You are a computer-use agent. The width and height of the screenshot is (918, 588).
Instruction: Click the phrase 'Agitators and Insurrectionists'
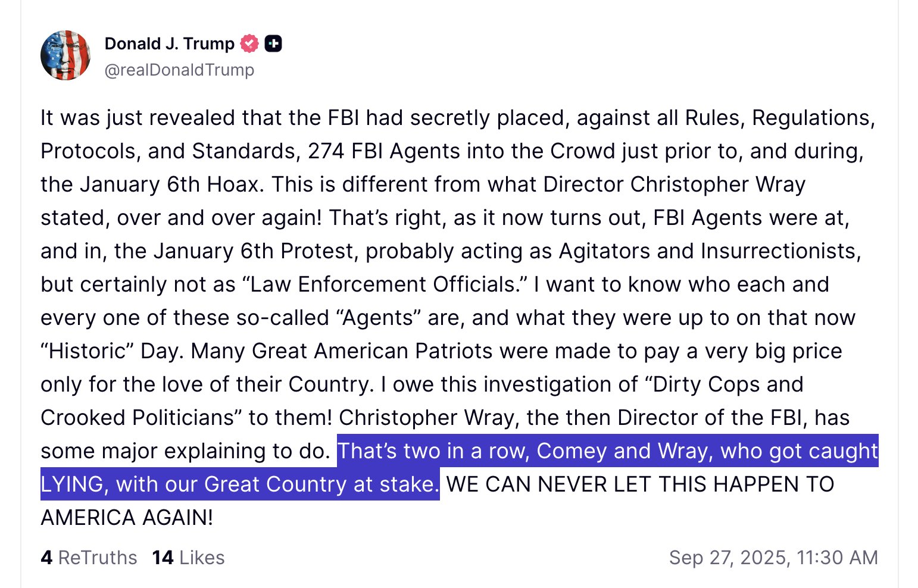click(710, 251)
